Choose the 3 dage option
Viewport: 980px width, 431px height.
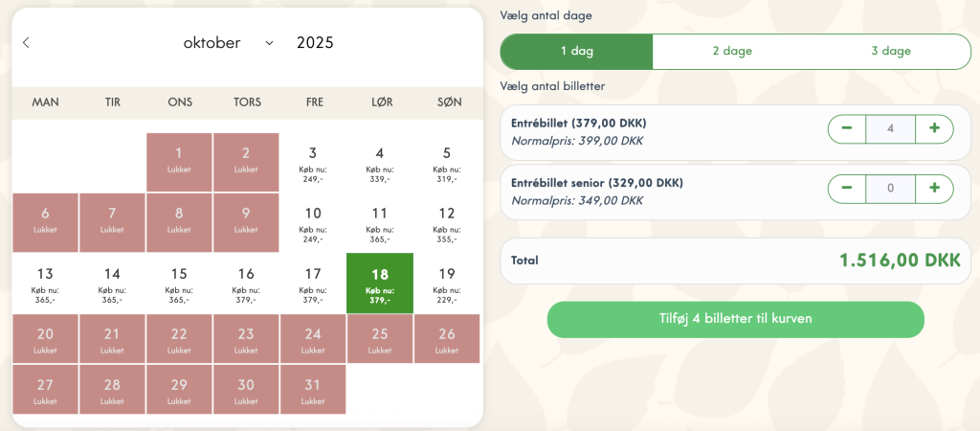tap(891, 52)
